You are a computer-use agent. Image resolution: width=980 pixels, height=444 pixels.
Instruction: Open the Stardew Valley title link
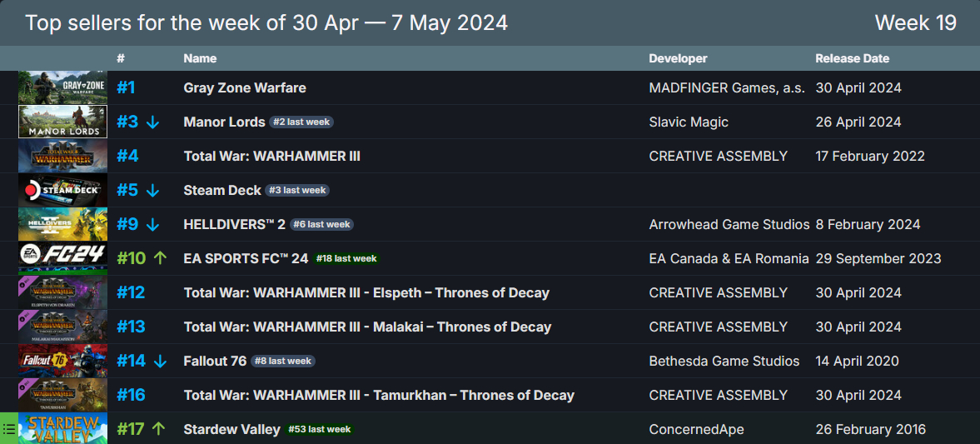click(231, 430)
